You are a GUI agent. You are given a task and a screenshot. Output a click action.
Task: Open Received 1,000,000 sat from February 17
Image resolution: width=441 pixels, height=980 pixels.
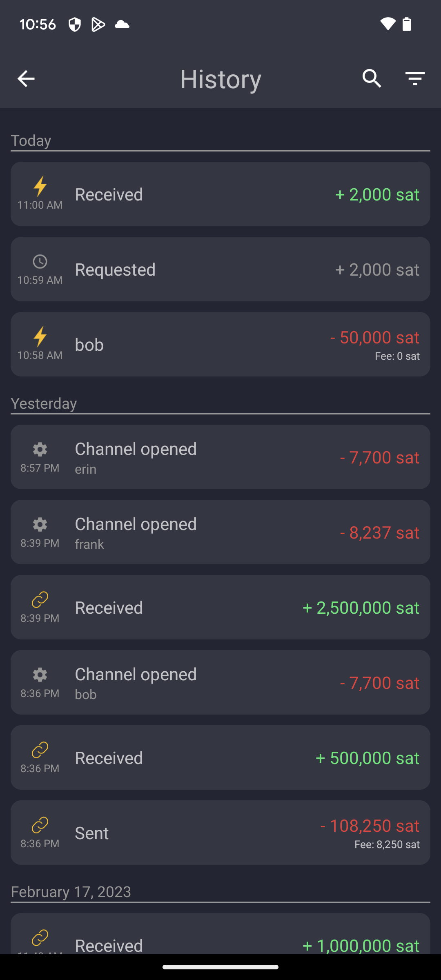pyautogui.click(x=220, y=939)
